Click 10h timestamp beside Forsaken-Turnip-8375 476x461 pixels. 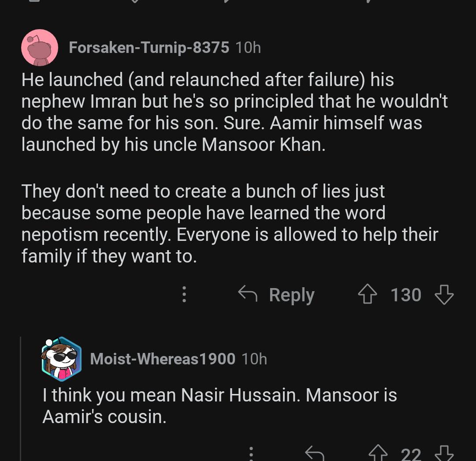(248, 48)
